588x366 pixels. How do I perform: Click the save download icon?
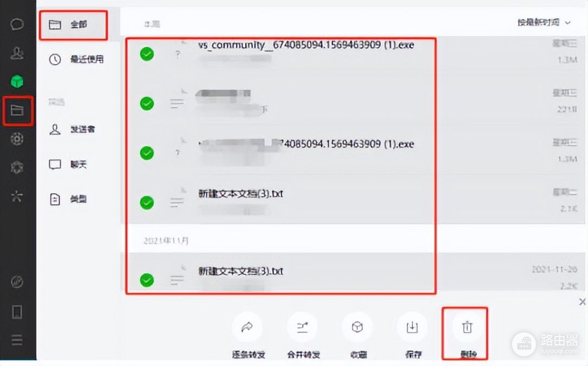412,327
